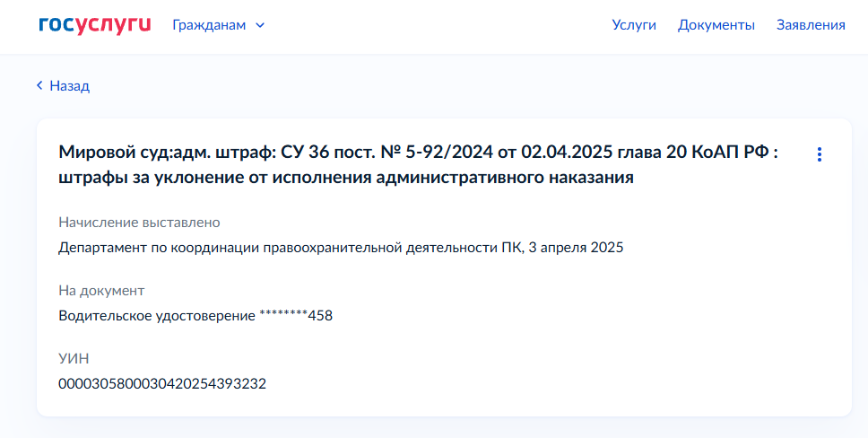Image resolution: width=868 pixels, height=438 pixels.
Task: Click the back arrow chevron beside Назад
Action: (39, 85)
